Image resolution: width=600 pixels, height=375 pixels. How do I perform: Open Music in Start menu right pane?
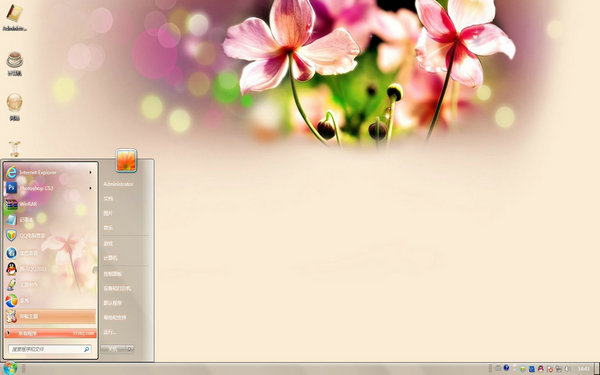(108, 228)
